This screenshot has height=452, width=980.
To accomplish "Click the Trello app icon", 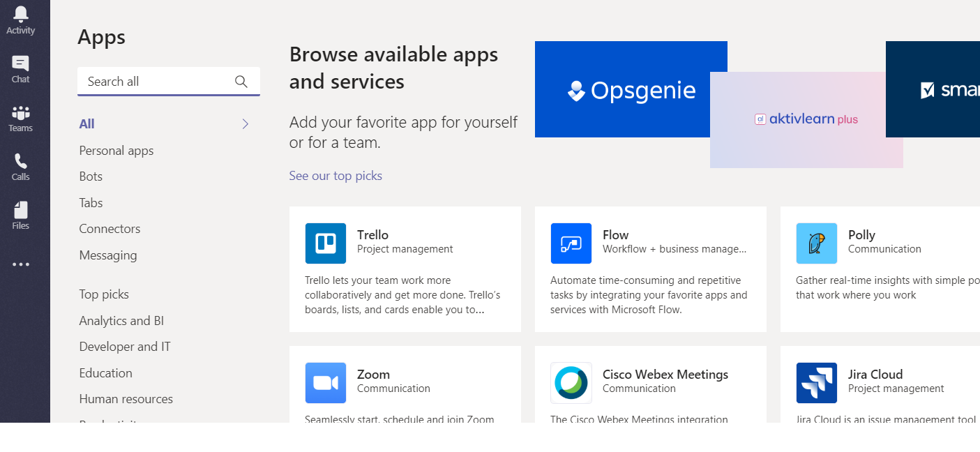I will coord(326,243).
